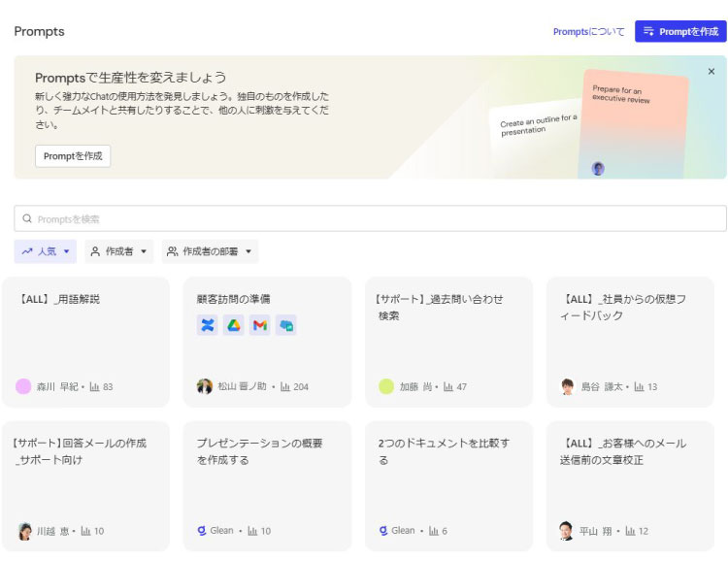The height and width of the screenshot is (561, 728).
Task: Click the banner title 'Promptsで生産性を変えましょう'
Action: 130,77
